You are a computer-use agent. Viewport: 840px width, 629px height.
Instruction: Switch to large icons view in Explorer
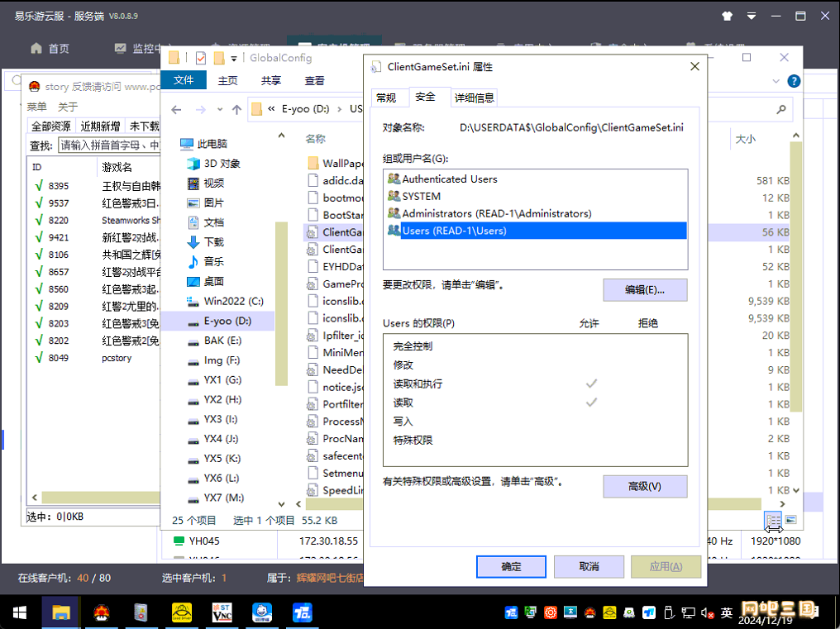pyautogui.click(x=790, y=519)
